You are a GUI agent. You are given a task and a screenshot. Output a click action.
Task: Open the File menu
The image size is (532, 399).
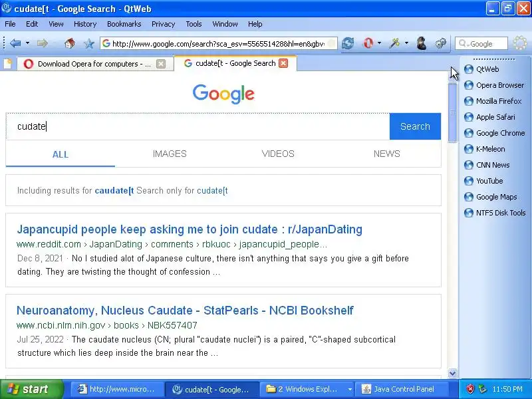10,24
